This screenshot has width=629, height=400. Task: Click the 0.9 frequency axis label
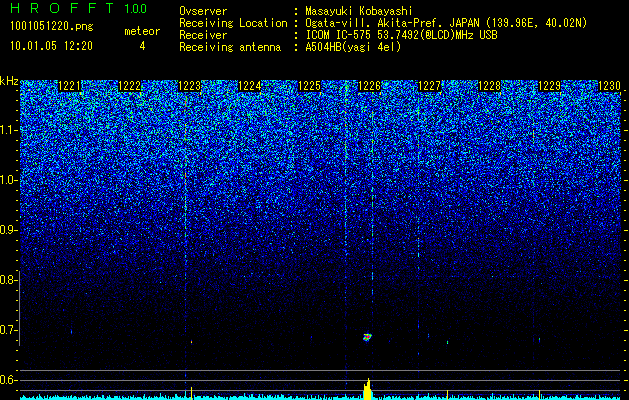coord(8,230)
